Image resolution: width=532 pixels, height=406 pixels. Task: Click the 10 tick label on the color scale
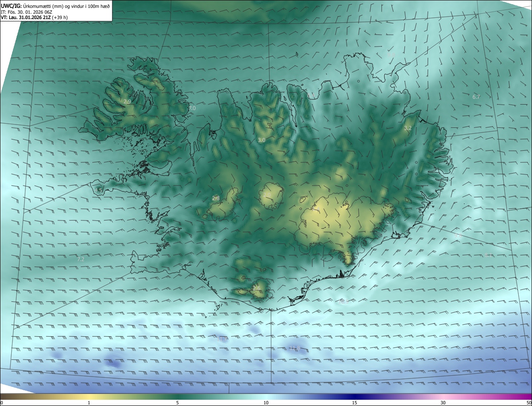click(x=266, y=403)
